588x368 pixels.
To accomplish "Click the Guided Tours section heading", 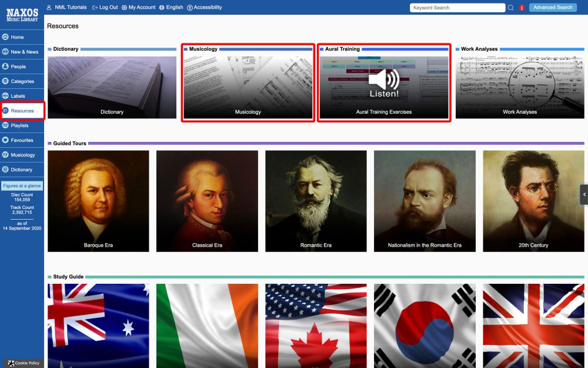I will pos(70,143).
